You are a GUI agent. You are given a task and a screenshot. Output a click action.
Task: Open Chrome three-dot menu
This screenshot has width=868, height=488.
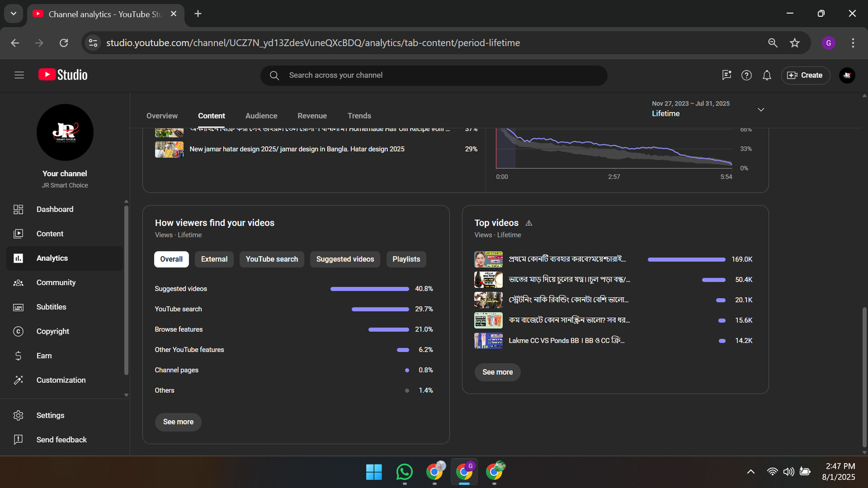point(853,43)
